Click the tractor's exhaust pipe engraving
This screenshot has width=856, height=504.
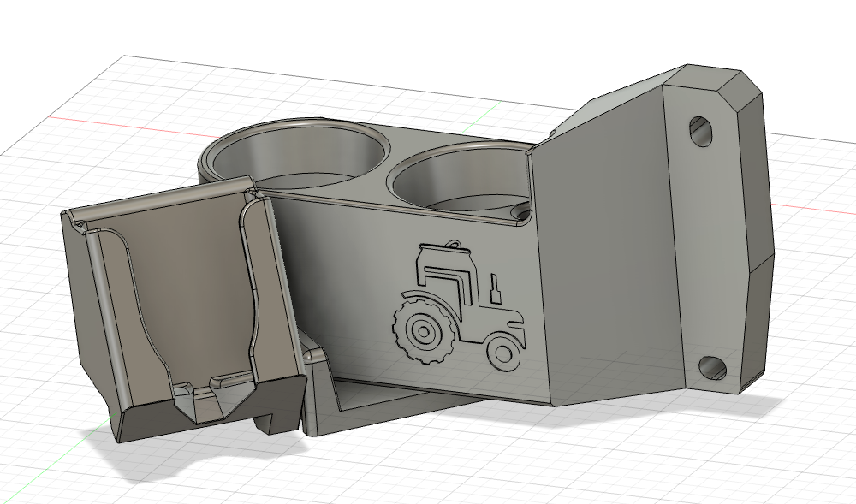[494, 288]
